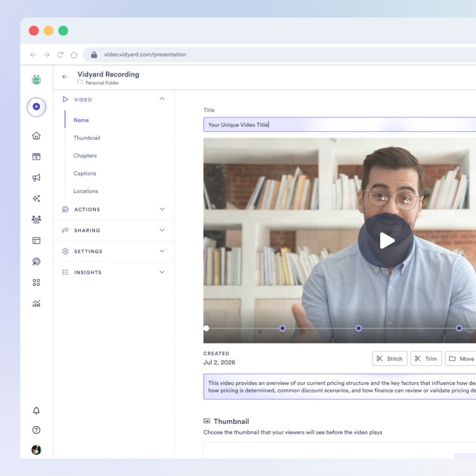Image resolution: width=476 pixels, height=476 pixels.
Task: Open the analytics chart icon in sidebar
Action: [36, 304]
